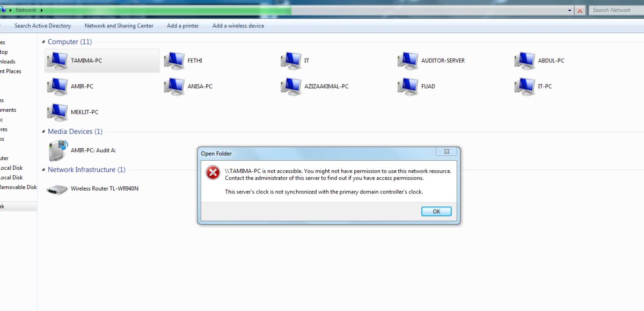644x311 pixels.
Task: Click OK in the Open Folder dialog
Action: point(436,212)
